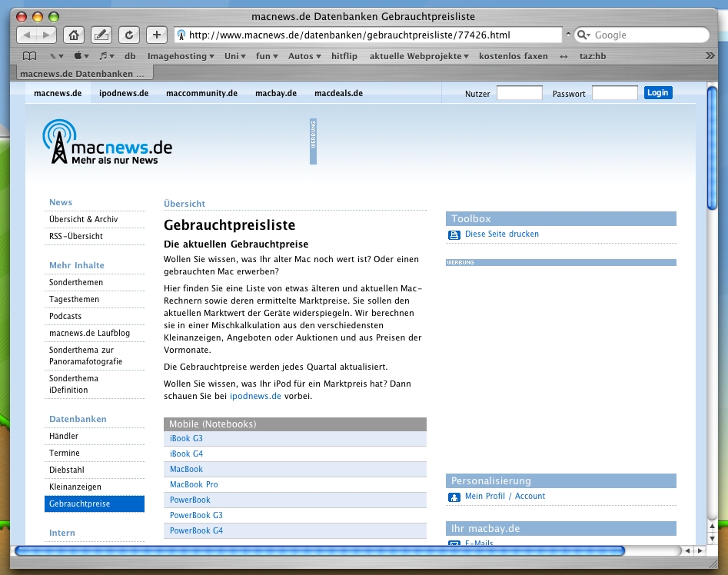This screenshot has width=728, height=575.
Task: Go forward with the Safari forward arrow
Action: click(46, 35)
